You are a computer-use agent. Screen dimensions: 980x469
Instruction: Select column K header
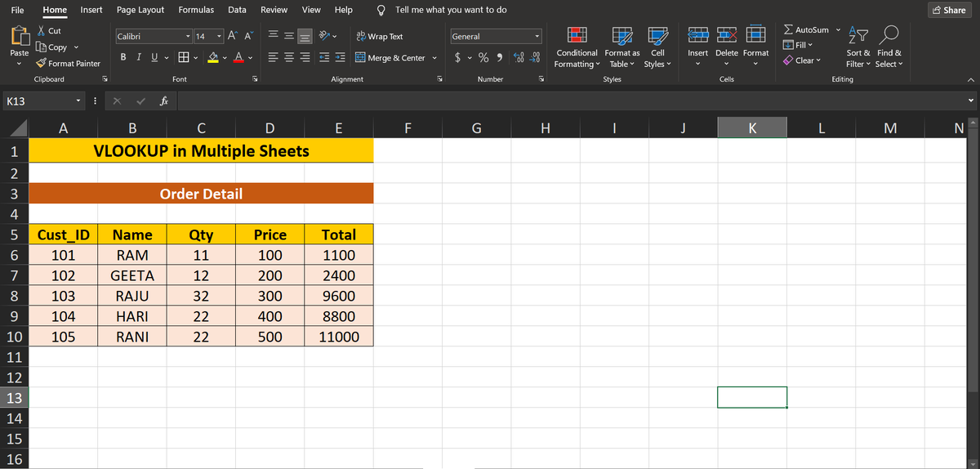(752, 127)
